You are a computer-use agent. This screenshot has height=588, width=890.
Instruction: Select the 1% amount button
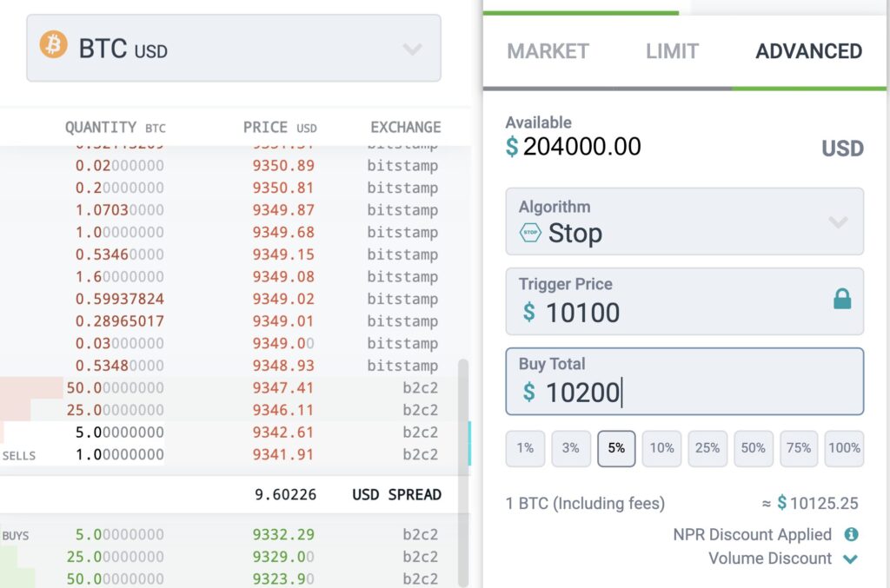[x=525, y=448]
